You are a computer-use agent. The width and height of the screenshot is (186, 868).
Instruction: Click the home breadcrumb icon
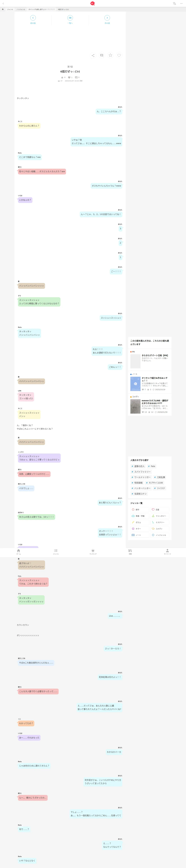[x=3, y=9]
